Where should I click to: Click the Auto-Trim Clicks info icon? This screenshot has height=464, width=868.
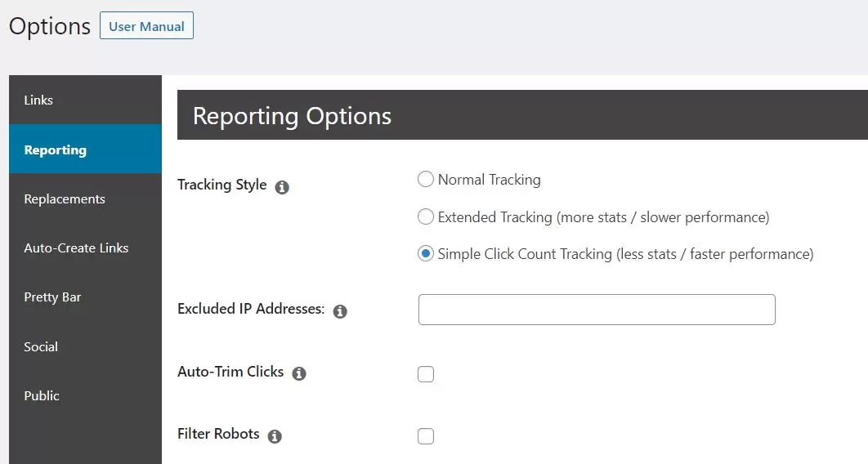[x=299, y=374]
